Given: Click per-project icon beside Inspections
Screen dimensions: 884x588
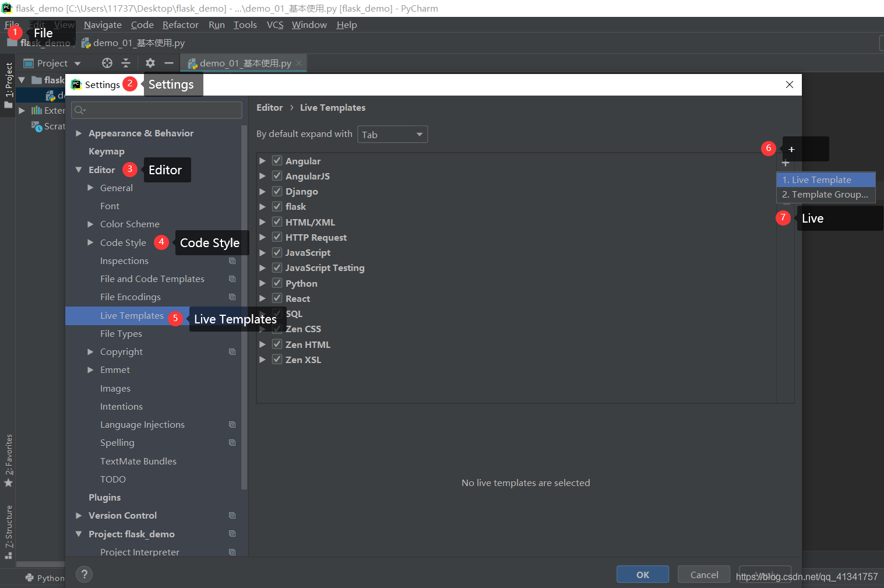Looking at the screenshot, I should pyautogui.click(x=232, y=261).
